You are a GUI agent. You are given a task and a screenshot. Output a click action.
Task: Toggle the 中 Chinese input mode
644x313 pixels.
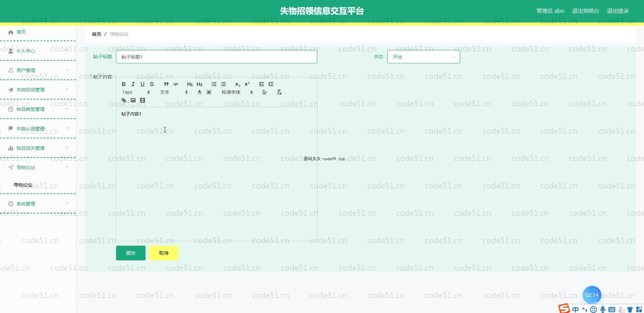coord(575,310)
